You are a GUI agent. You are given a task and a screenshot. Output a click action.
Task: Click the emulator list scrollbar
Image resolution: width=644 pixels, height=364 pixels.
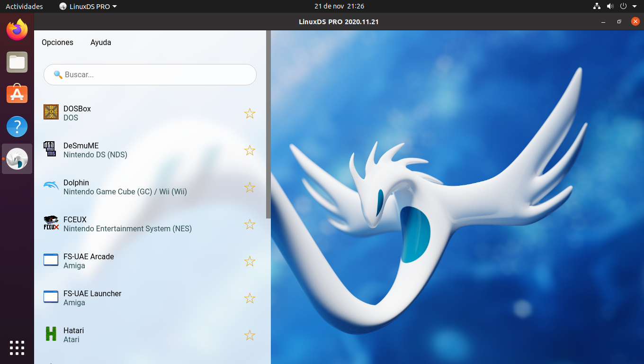[268, 124]
